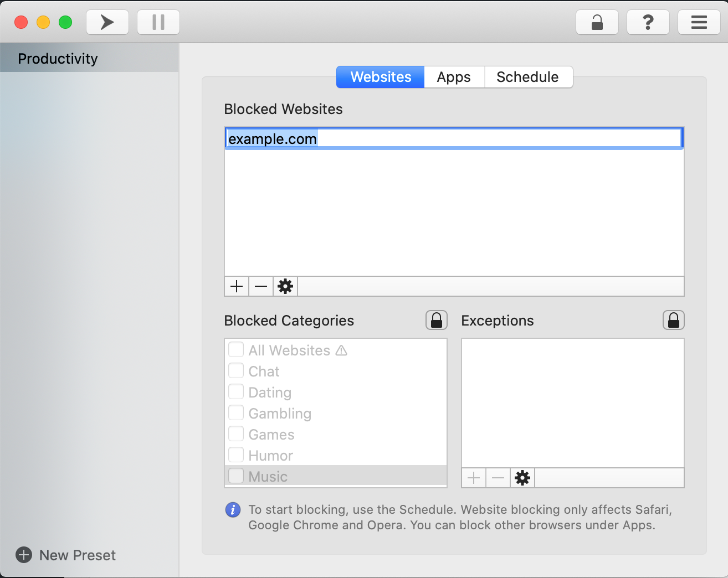Click the lock icon beside Blocked Categories

click(436, 320)
